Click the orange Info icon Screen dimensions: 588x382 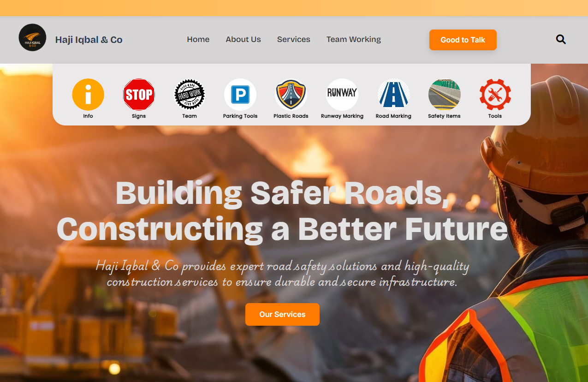[x=88, y=95]
